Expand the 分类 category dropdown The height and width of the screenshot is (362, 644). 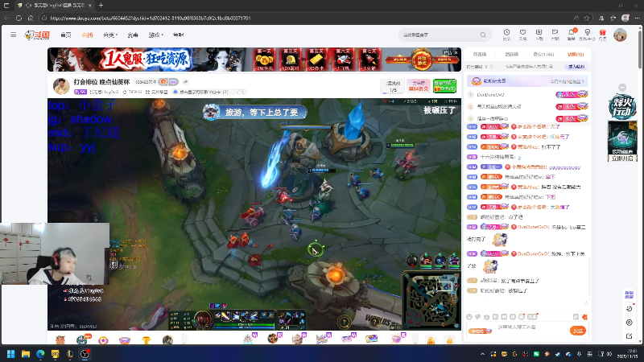coord(110,35)
